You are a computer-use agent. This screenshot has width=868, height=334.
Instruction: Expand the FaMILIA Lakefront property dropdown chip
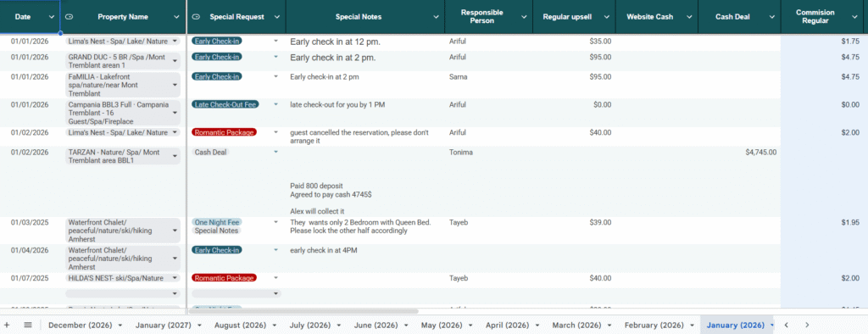[175, 85]
